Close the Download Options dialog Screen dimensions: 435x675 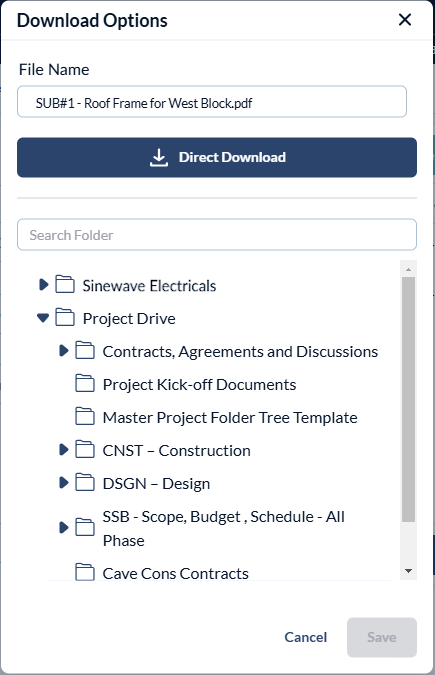[x=405, y=20]
